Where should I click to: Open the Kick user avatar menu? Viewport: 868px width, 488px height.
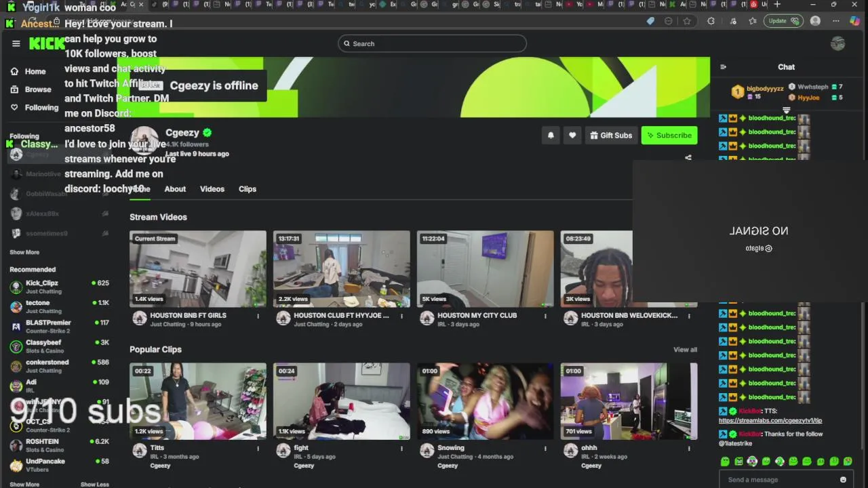(838, 43)
